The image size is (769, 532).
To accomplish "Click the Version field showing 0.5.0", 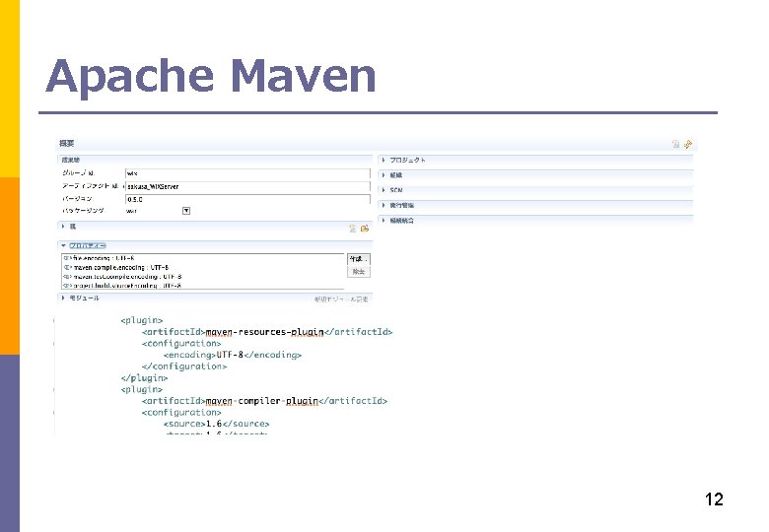I will point(247,199).
